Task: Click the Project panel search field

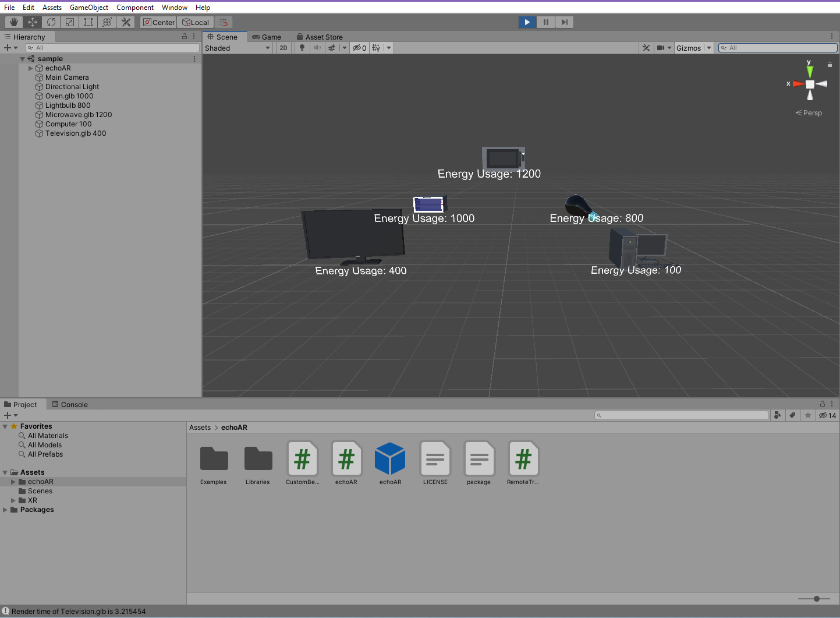Action: click(682, 415)
